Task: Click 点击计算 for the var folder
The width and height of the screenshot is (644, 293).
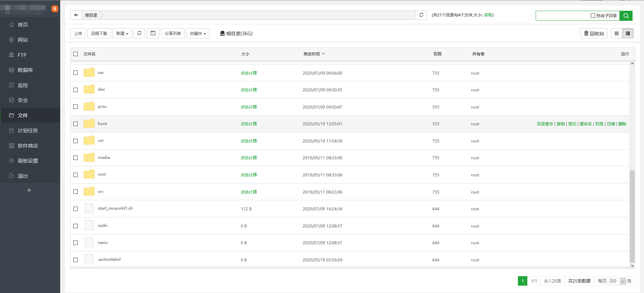Action: click(x=249, y=73)
